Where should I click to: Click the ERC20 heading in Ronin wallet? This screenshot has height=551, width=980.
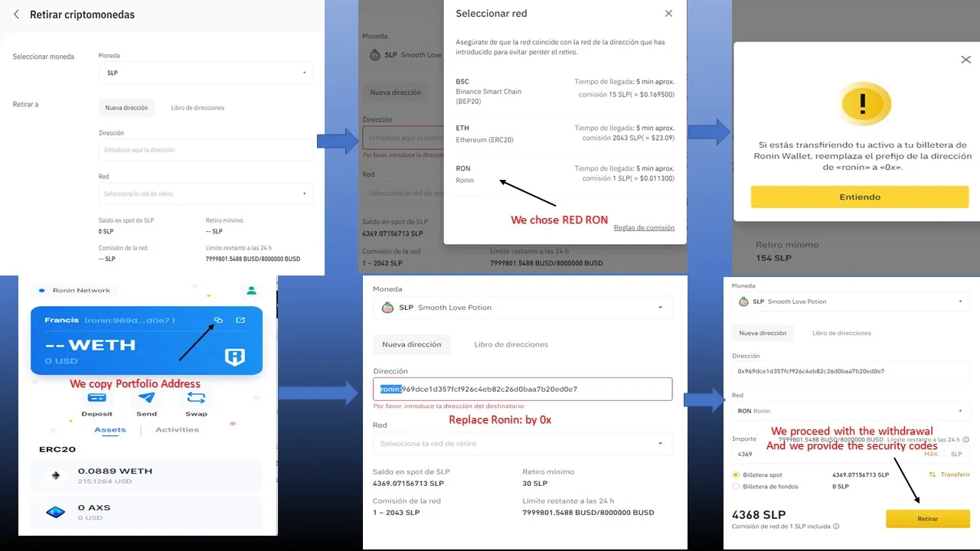(57, 449)
